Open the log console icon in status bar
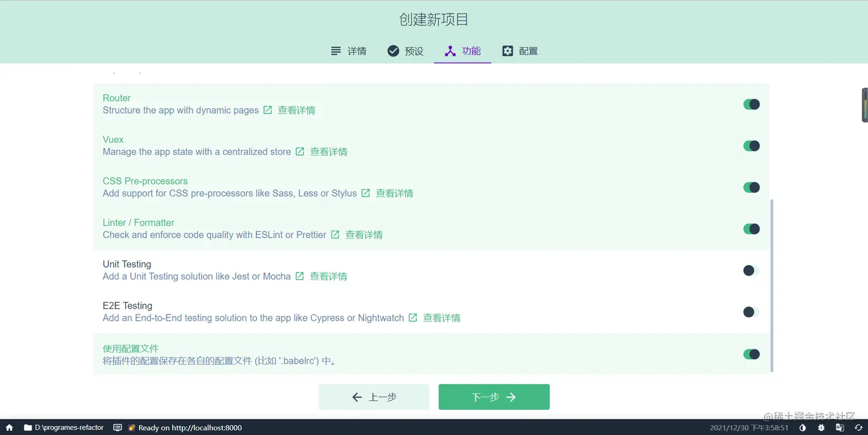The width and height of the screenshot is (868, 435). click(118, 428)
